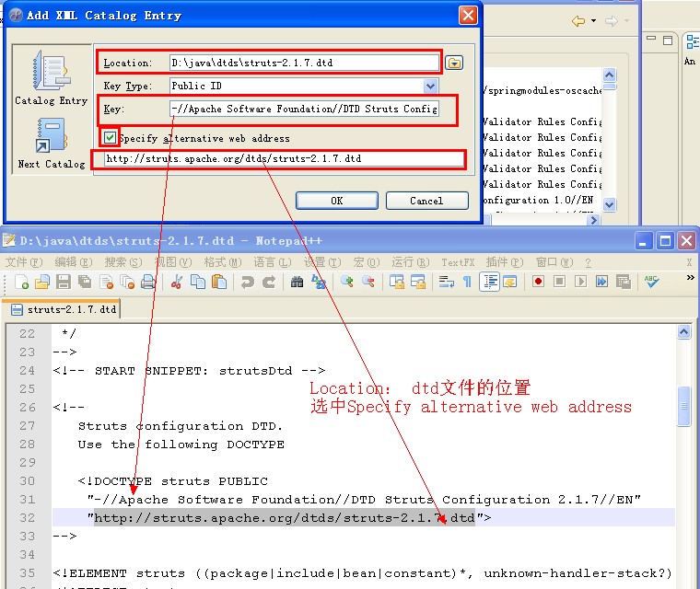Screen dimensions: 700x589
Task: Open the back history dropdown arrow in Eclipse
Action: (x=593, y=20)
